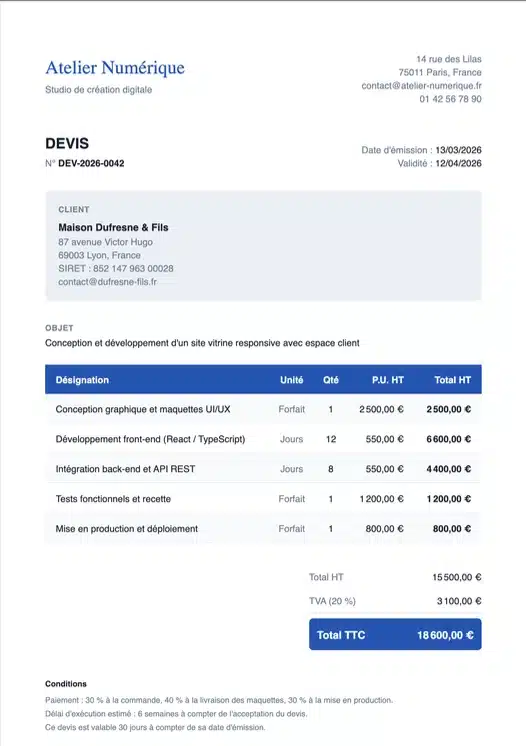The image size is (526, 746).
Task: Click unit price 1 200,00 € in Tests row
Action: point(381,499)
